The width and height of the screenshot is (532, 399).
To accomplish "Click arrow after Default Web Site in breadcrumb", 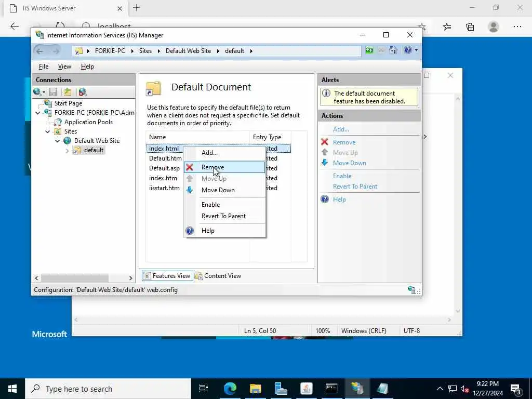I will (x=218, y=51).
